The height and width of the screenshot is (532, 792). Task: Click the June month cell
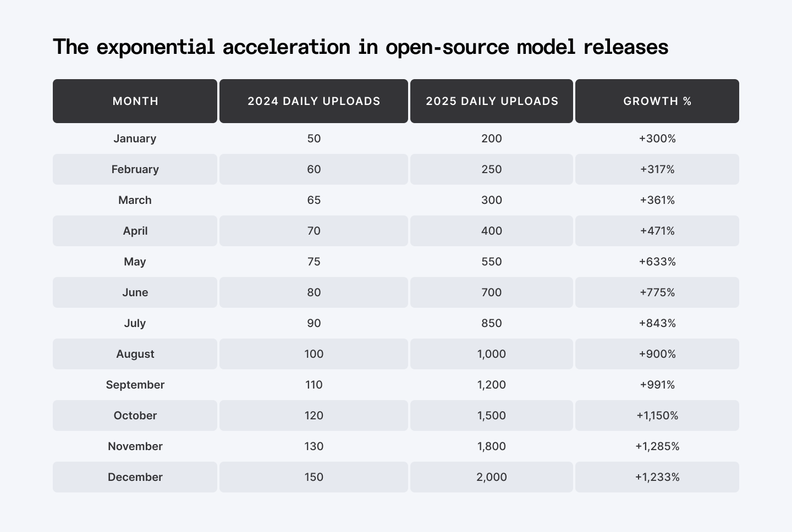coord(135,292)
